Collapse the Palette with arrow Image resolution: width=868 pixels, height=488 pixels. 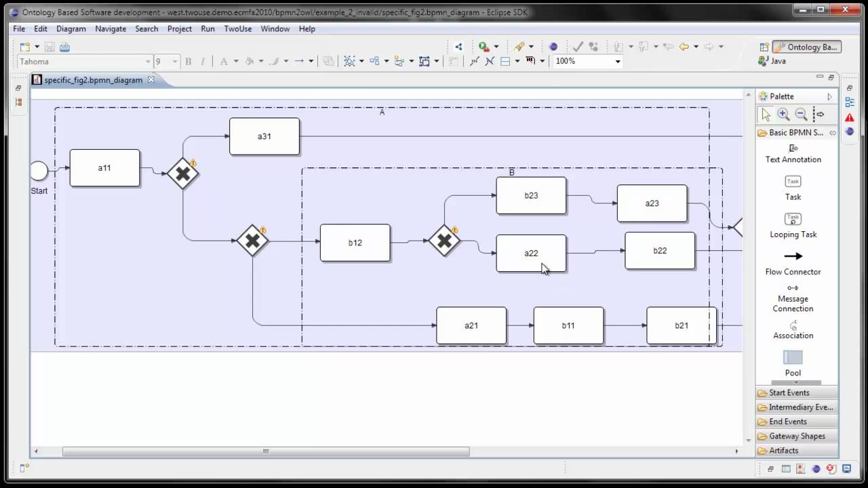[x=829, y=97]
